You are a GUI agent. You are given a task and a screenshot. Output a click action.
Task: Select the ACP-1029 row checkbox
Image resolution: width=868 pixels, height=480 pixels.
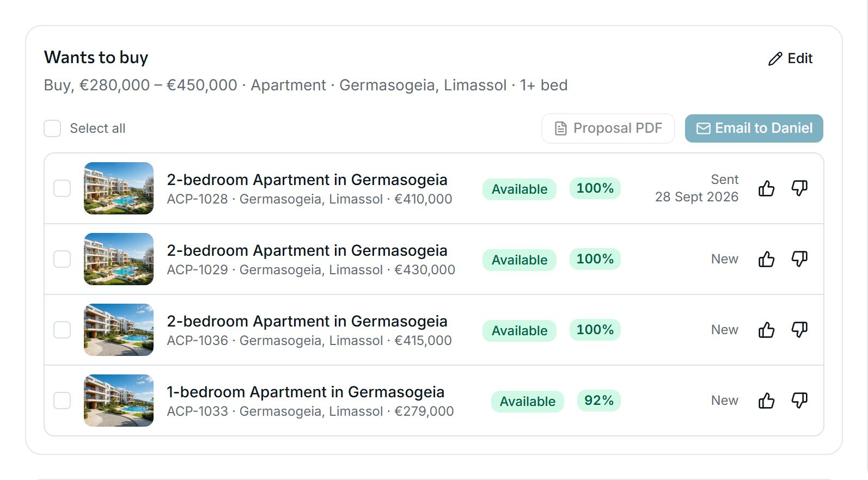point(62,259)
